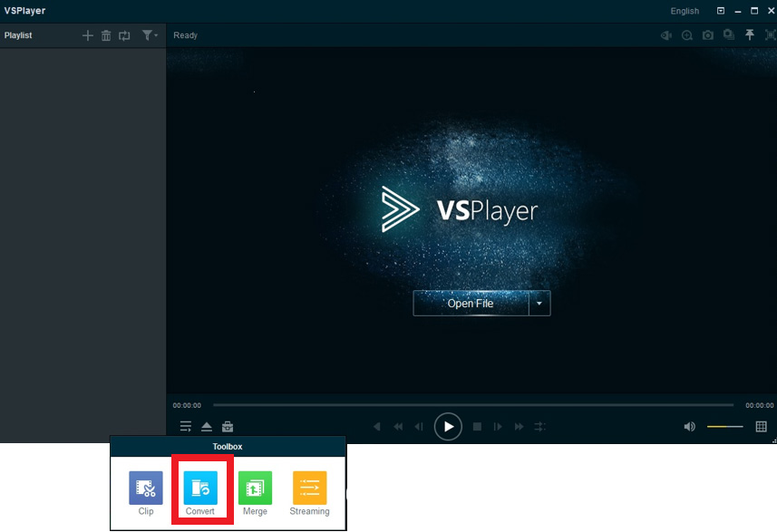Mute audio using the volume icon
The image size is (777, 532).
click(689, 426)
